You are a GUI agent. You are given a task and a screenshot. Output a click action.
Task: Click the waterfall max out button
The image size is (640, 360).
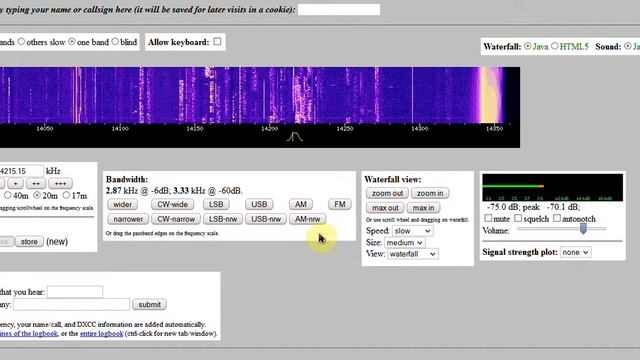click(x=385, y=208)
